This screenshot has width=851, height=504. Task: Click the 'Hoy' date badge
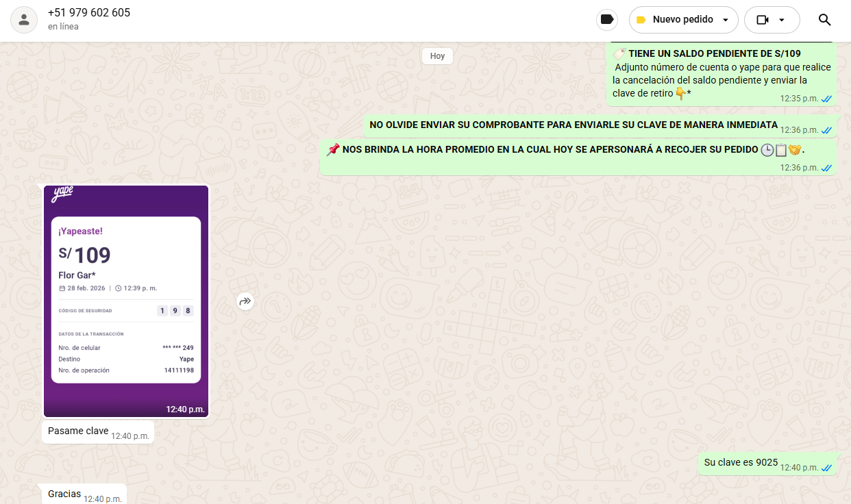pos(437,56)
